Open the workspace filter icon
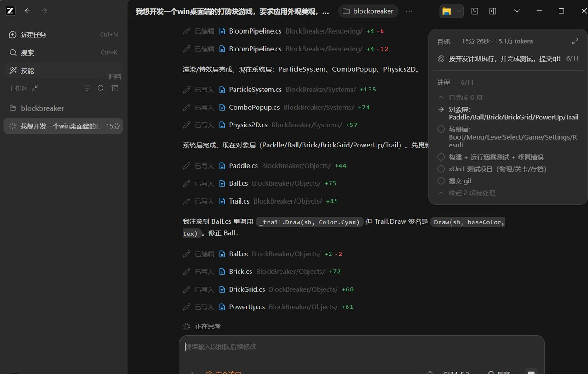588x374 pixels. (x=87, y=88)
